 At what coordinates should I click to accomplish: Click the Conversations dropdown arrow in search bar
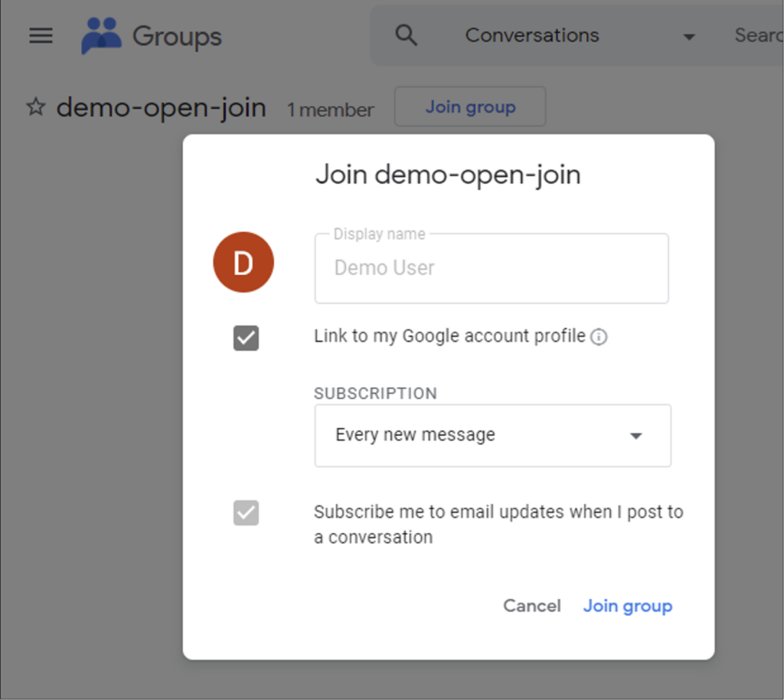(690, 37)
